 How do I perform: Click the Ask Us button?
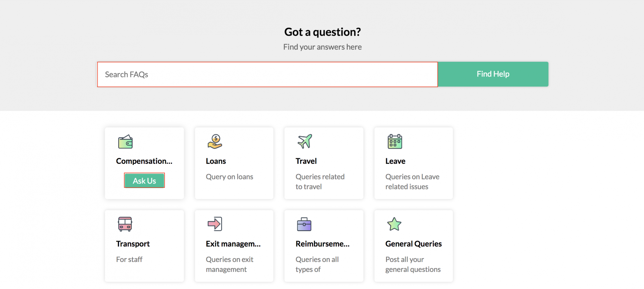[x=144, y=181]
